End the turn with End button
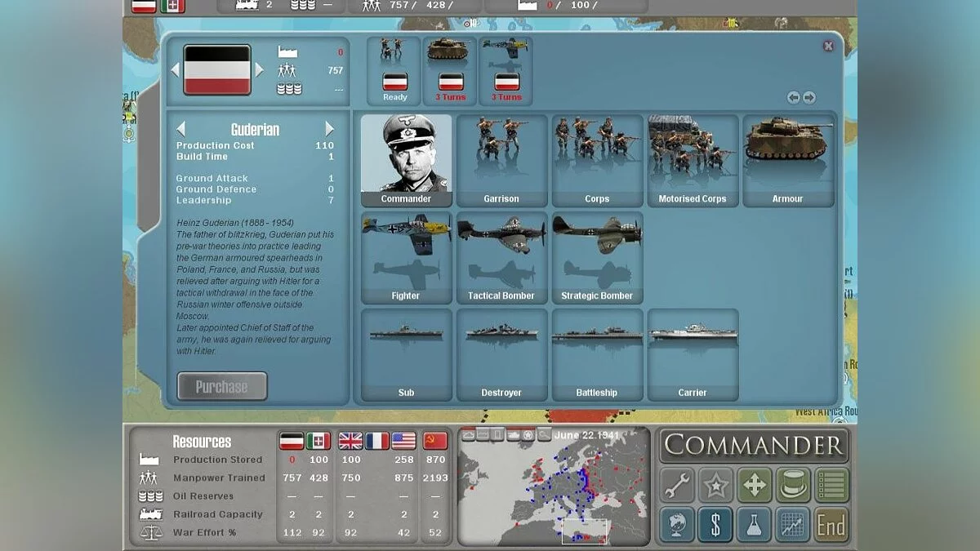Viewport: 980px width, 551px height. [x=831, y=525]
